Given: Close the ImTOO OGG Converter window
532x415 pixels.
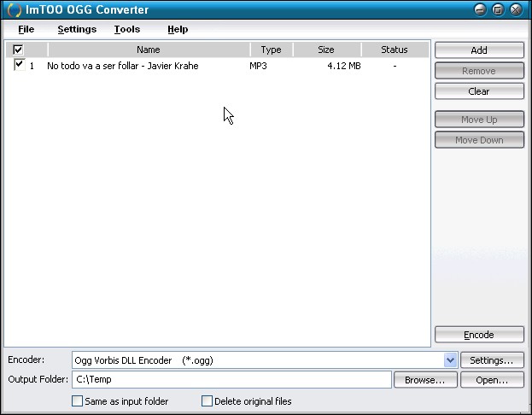Looking at the screenshot, I should (x=516, y=10).
